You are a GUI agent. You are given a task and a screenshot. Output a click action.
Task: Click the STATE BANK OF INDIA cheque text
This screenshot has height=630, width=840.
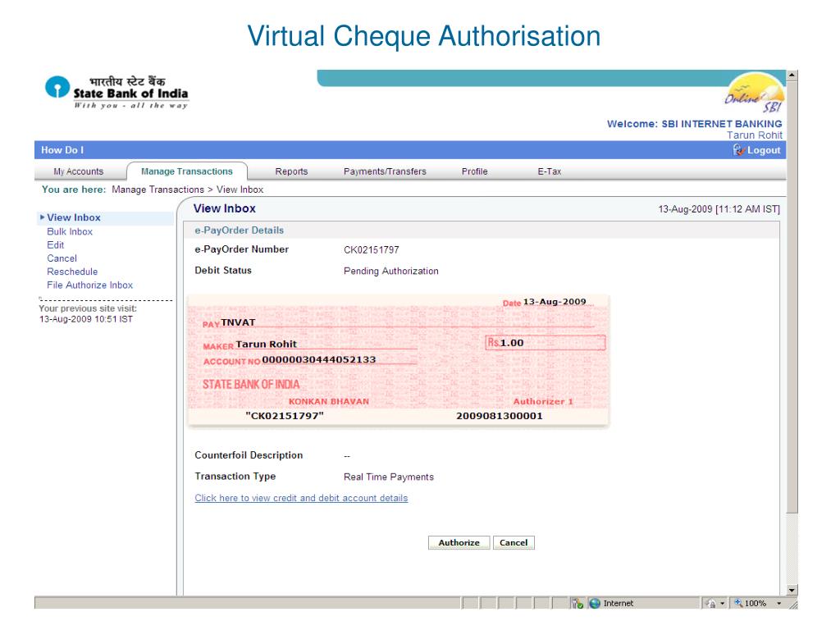[x=251, y=384]
